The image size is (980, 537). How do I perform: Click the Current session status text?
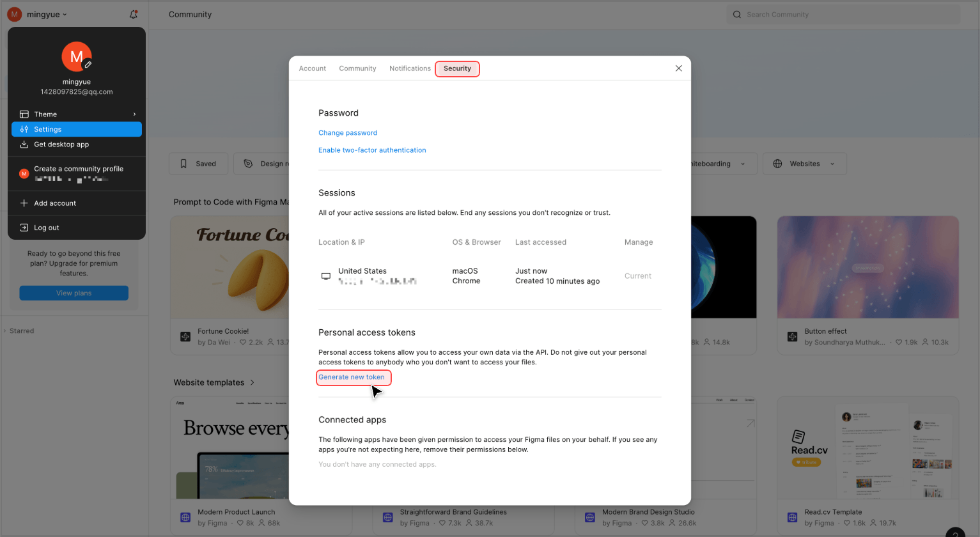pos(637,276)
